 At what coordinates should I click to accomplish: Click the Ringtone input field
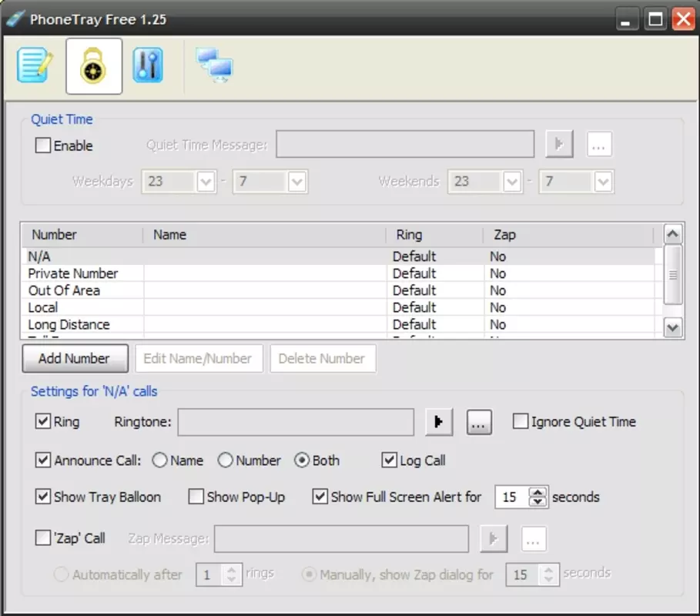point(296,422)
